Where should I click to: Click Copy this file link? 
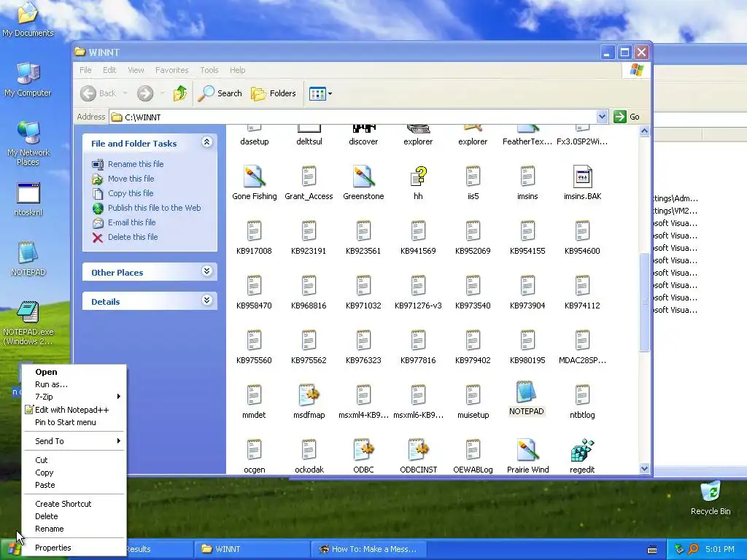(x=131, y=193)
